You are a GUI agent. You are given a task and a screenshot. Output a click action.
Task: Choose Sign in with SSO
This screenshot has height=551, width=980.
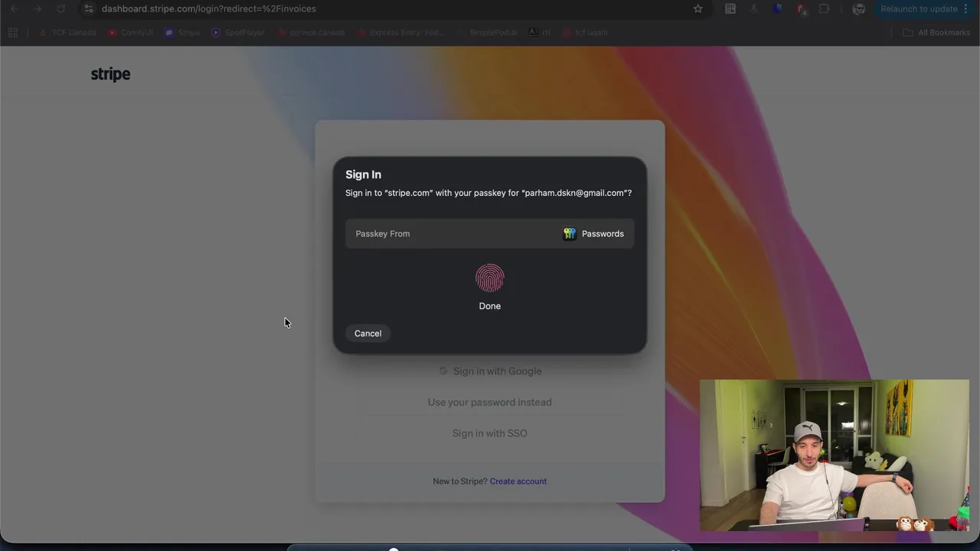pos(490,433)
